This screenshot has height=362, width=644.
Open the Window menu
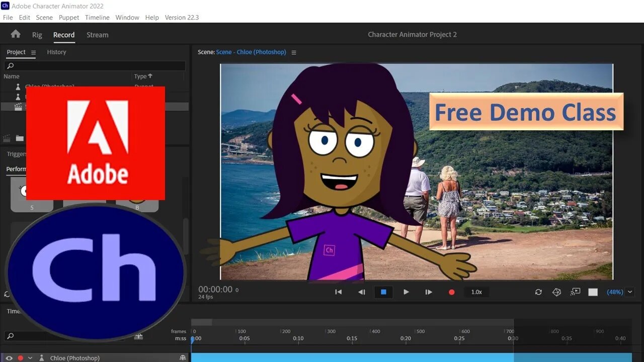click(x=127, y=17)
